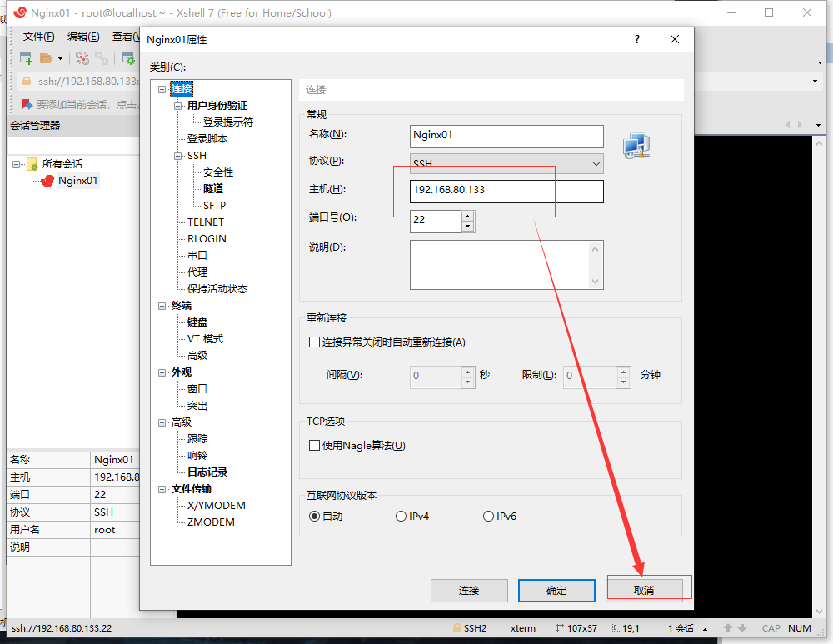Select 保持活动状态 in the category tree
Viewport: 833px width, 644px height.
217,289
